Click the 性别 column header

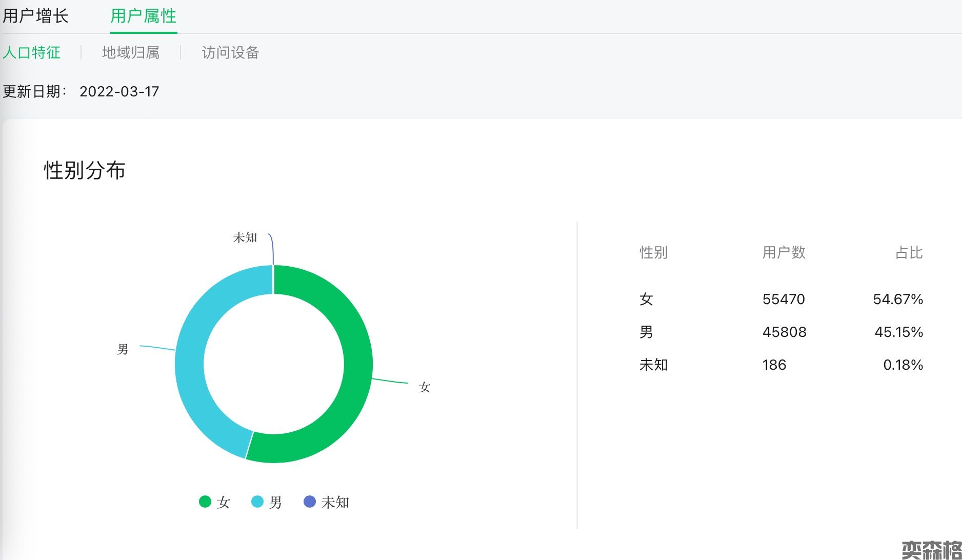[653, 252]
